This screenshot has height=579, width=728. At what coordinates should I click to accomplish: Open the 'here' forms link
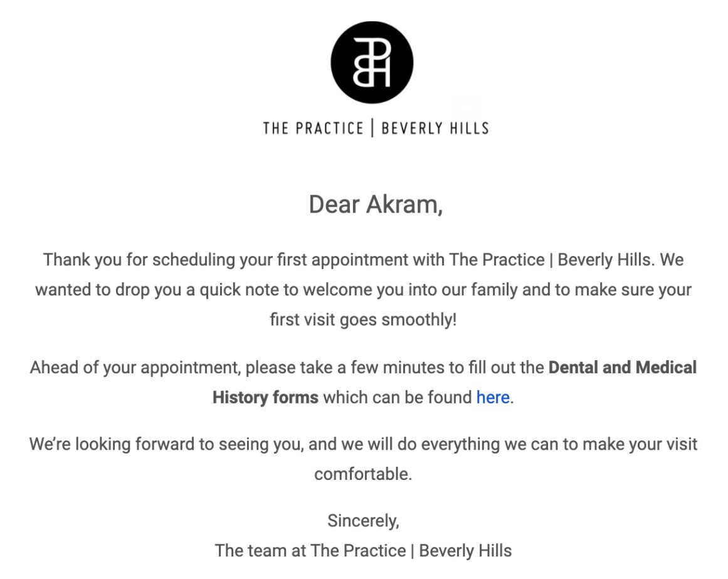click(492, 397)
